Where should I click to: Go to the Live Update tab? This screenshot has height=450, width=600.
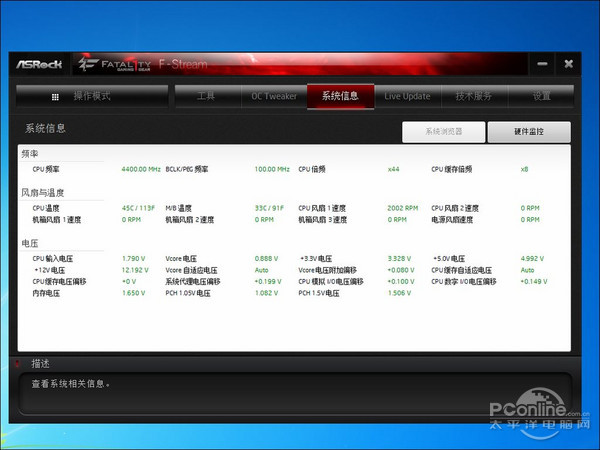(x=408, y=96)
